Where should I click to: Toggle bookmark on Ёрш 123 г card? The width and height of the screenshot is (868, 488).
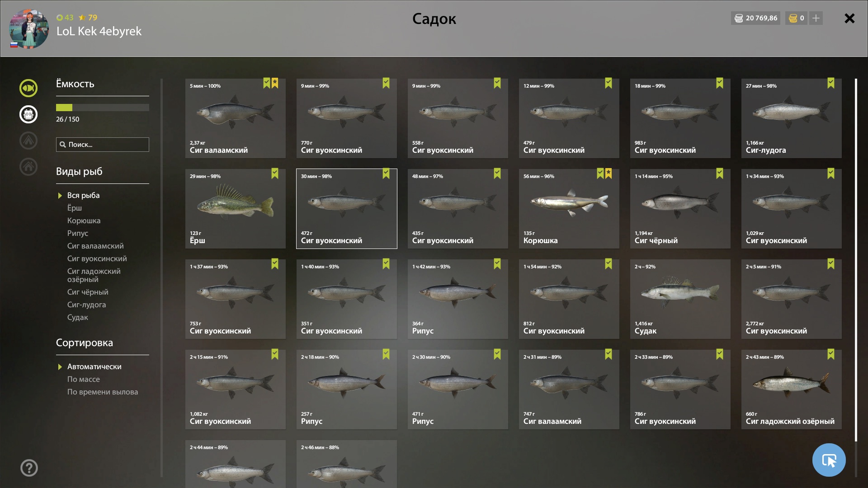(275, 174)
